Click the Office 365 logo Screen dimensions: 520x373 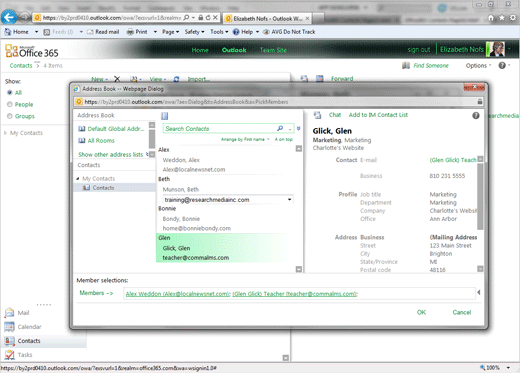click(x=32, y=51)
